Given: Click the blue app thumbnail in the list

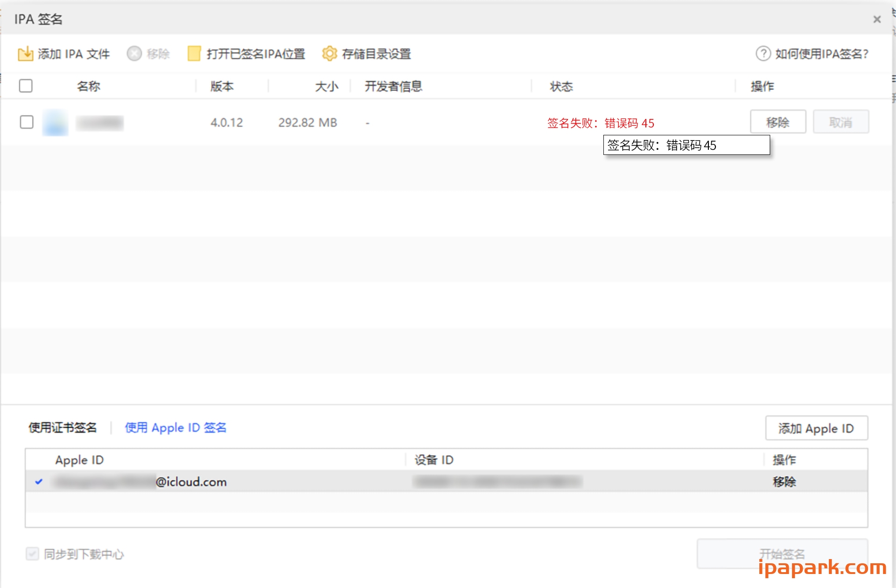Looking at the screenshot, I should click(x=55, y=122).
